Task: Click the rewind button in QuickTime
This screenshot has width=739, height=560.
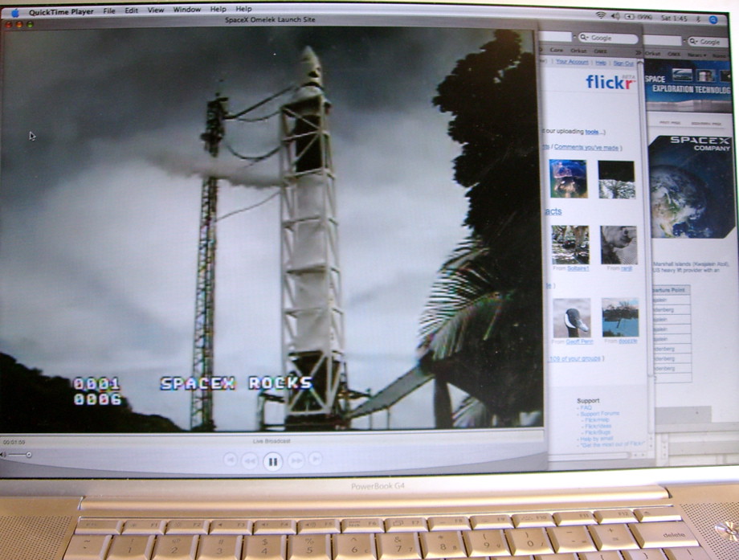Action: [250, 460]
